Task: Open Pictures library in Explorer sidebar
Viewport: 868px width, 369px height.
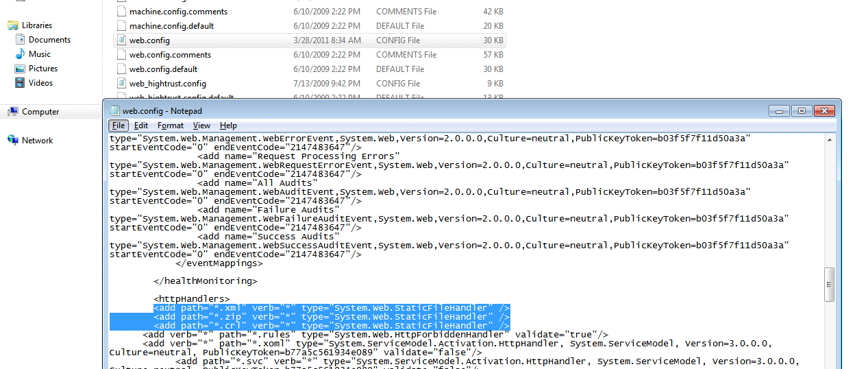Action: click(x=42, y=69)
